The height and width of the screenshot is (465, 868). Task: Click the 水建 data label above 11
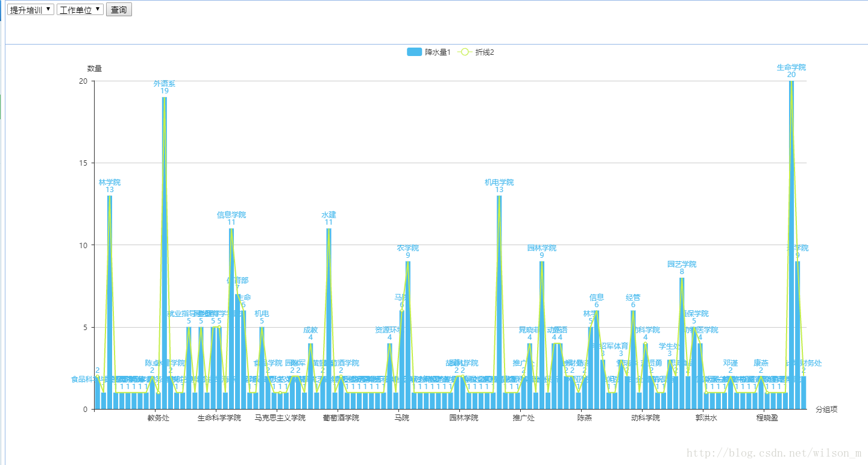329,214
